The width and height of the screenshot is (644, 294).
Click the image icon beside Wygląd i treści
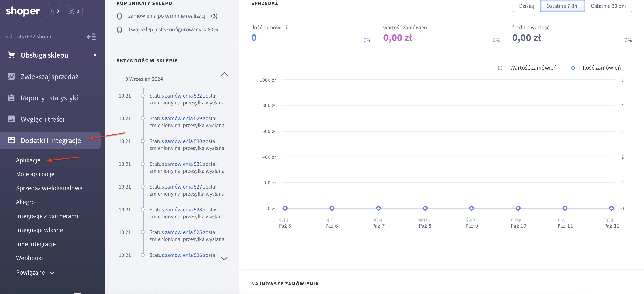(x=11, y=119)
